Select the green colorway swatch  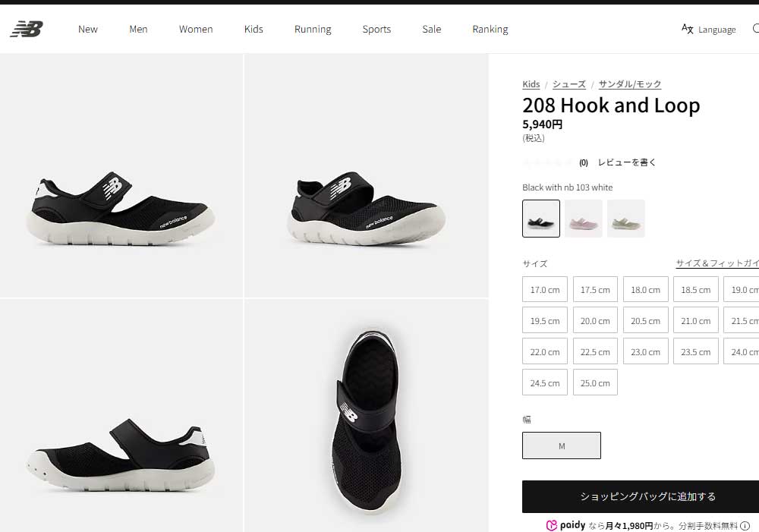(626, 219)
